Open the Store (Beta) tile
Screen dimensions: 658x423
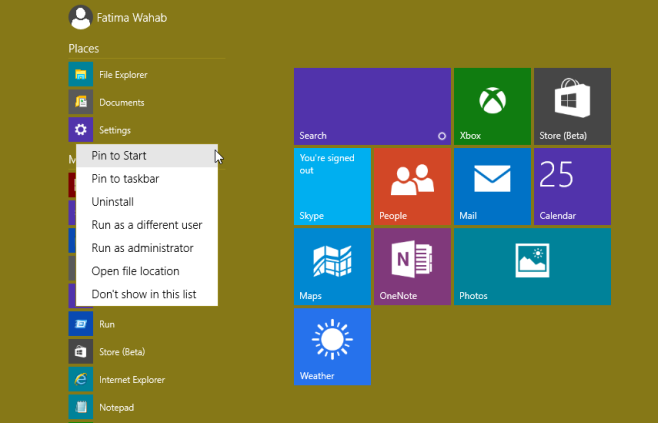pos(572,106)
